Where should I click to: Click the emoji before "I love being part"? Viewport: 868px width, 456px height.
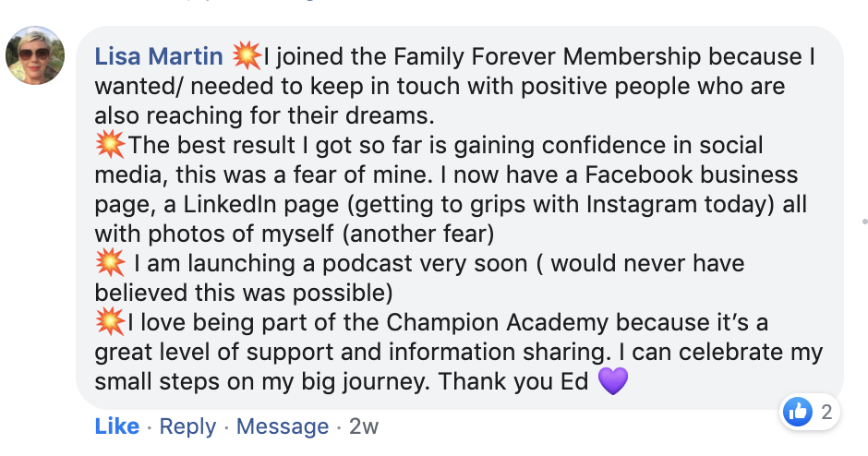point(111,322)
